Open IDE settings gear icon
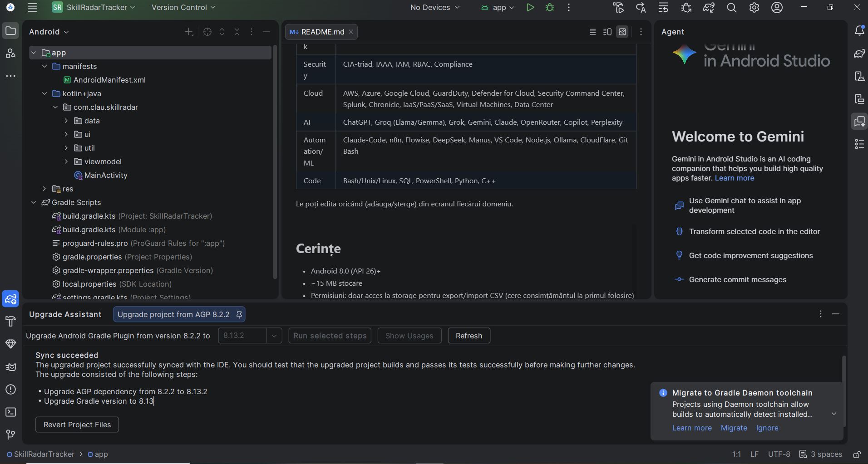Viewport: 868px width, 464px height. 754,8
